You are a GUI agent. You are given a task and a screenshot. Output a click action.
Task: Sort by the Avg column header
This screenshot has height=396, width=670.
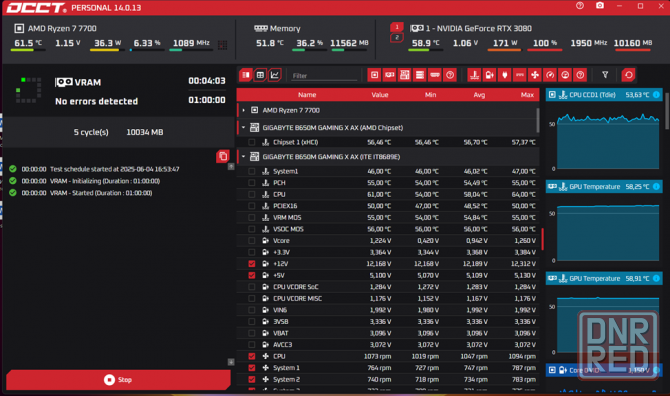(479, 95)
